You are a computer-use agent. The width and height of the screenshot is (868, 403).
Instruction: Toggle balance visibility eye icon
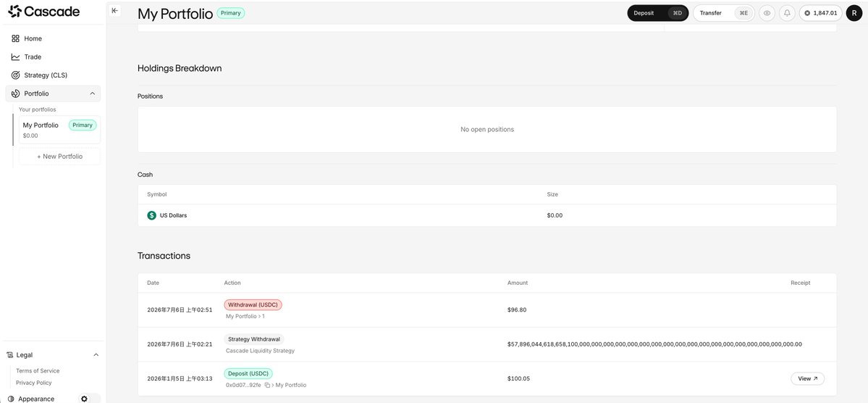click(767, 13)
